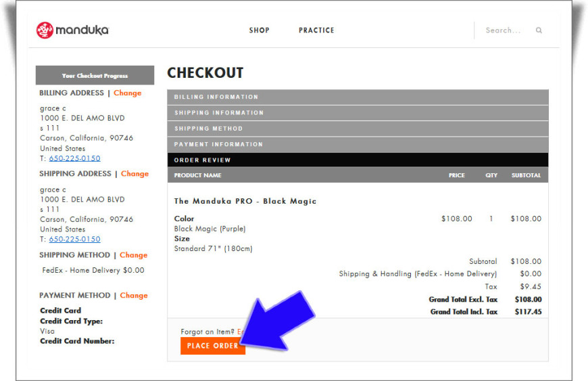
Task: Expand the Payment Information step
Action: point(358,144)
